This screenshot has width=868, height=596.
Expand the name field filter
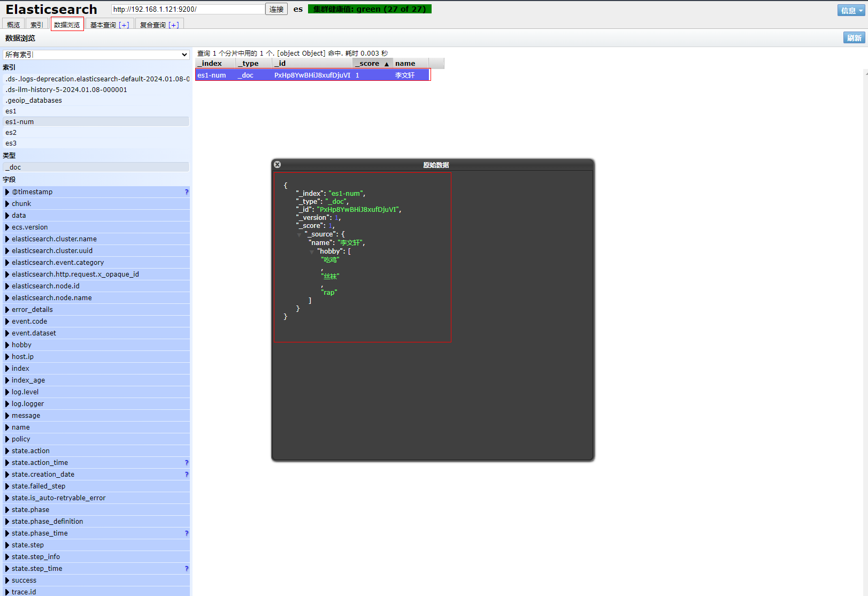tap(7, 427)
